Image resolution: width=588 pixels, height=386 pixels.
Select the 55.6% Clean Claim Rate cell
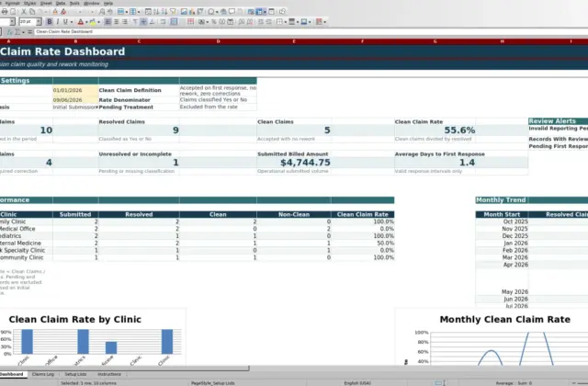click(435, 131)
